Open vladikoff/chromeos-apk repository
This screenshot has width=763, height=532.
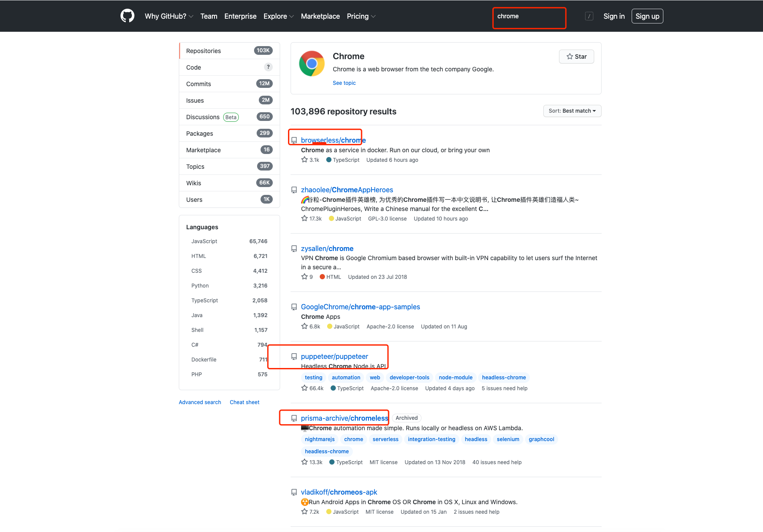(x=339, y=492)
